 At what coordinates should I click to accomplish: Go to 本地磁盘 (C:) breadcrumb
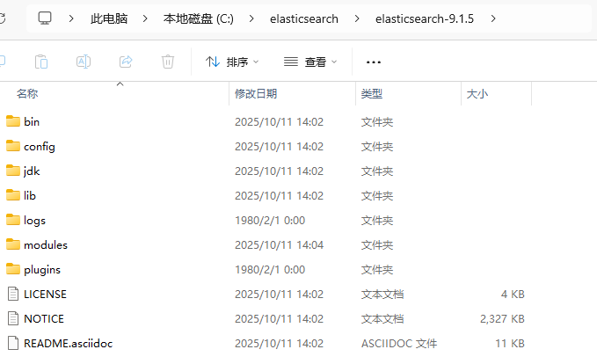(x=199, y=18)
